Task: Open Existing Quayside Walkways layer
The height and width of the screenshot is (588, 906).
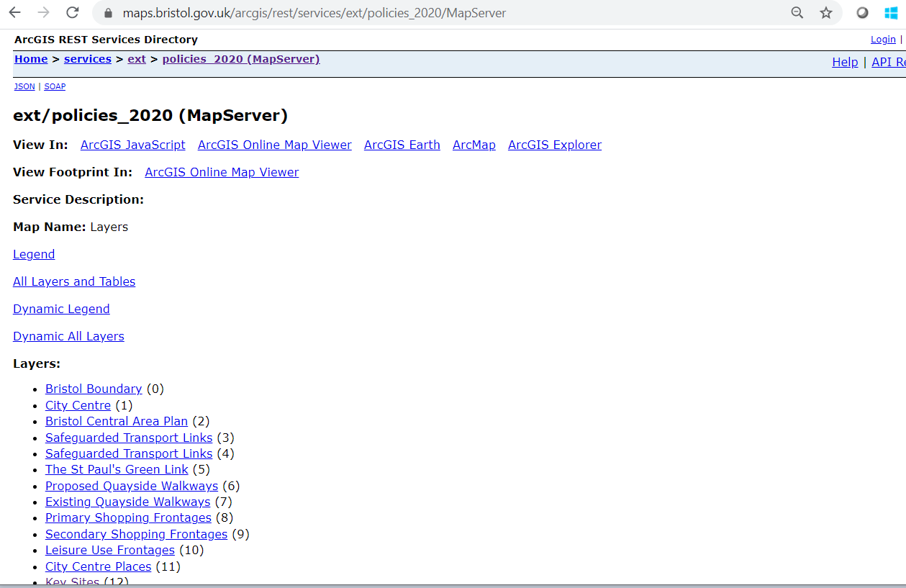Action: point(128,502)
